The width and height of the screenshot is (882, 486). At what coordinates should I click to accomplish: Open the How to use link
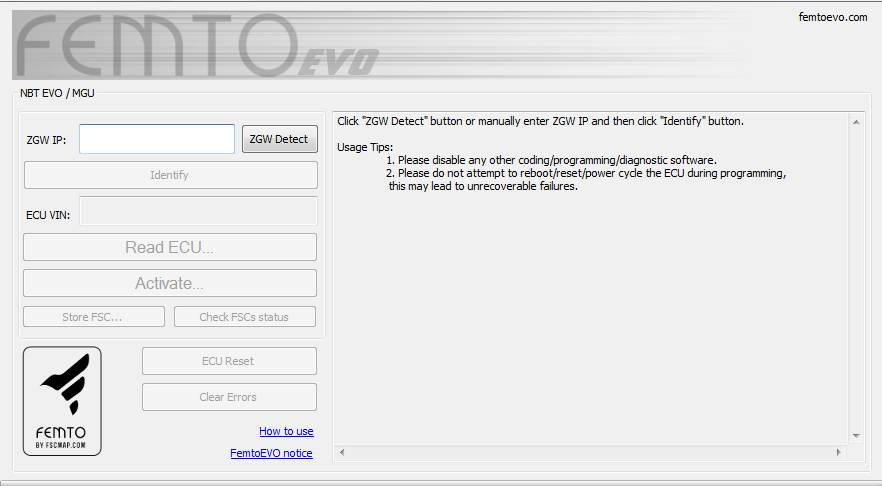[286, 431]
